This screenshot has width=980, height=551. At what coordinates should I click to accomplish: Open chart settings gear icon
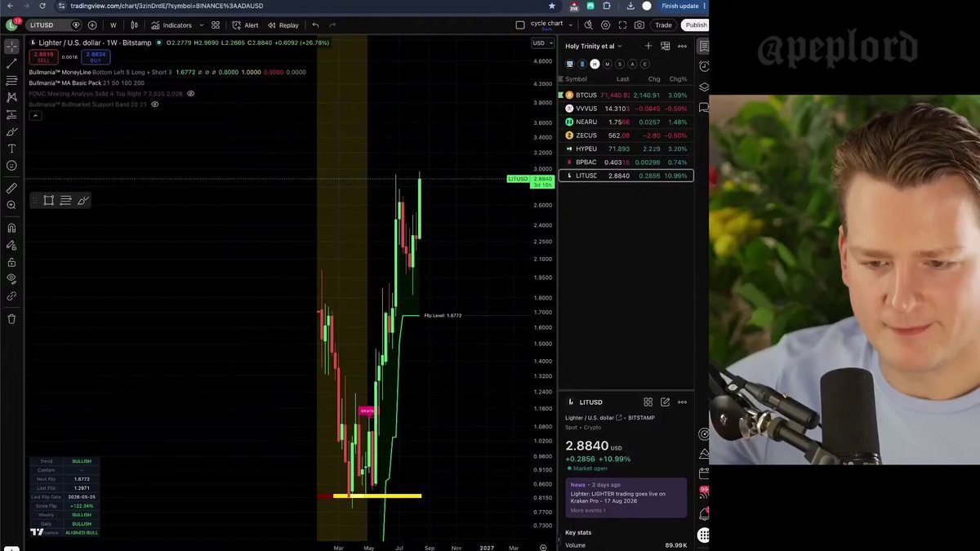[x=605, y=25]
